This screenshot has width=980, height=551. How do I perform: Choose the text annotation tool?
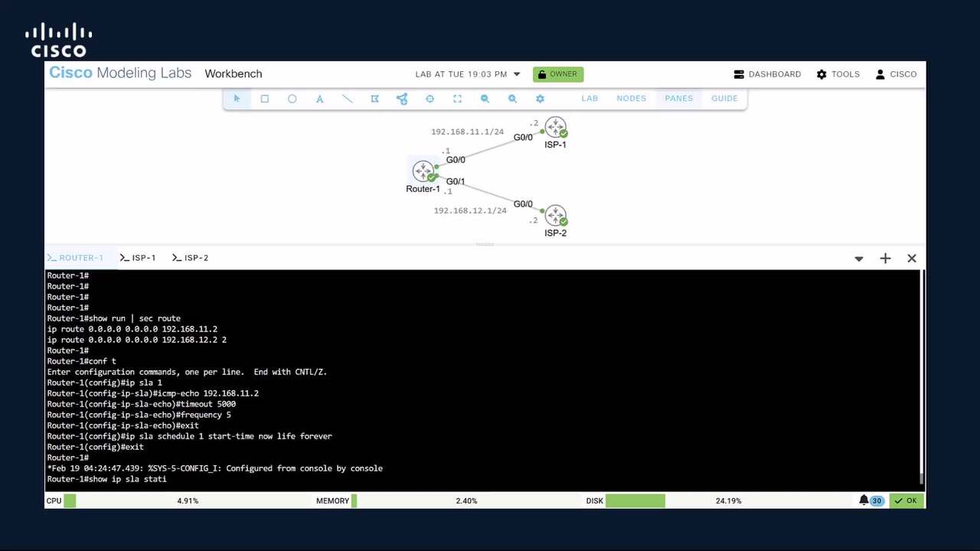319,99
